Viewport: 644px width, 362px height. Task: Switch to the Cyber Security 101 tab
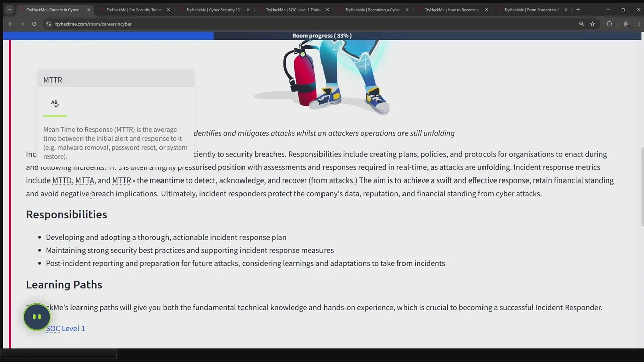point(213,10)
